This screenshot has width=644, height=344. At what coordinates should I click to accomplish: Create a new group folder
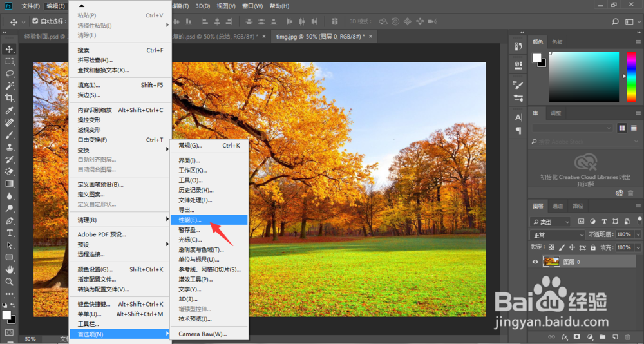(602, 337)
